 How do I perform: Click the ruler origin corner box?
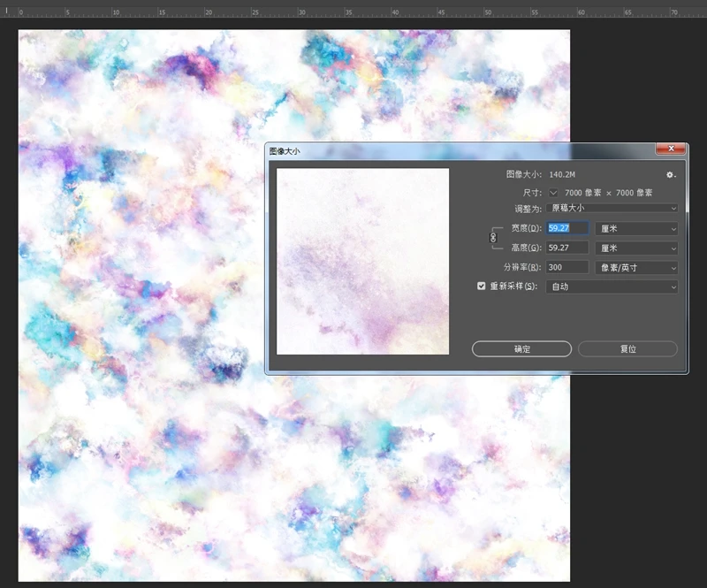(x=5, y=12)
